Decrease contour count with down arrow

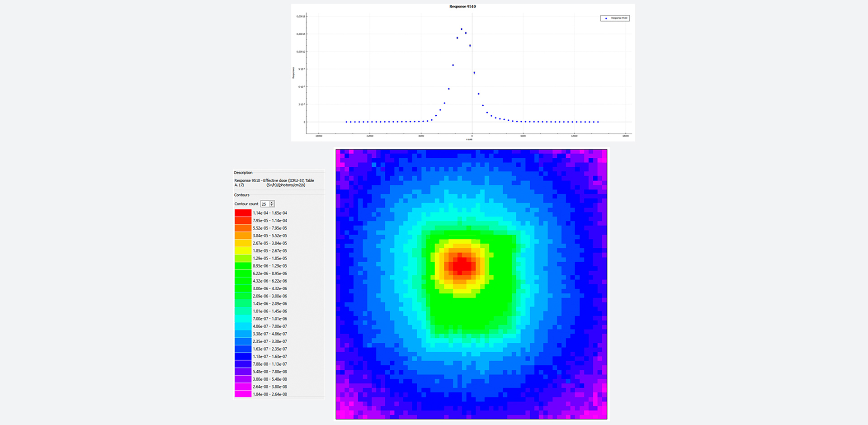click(272, 205)
